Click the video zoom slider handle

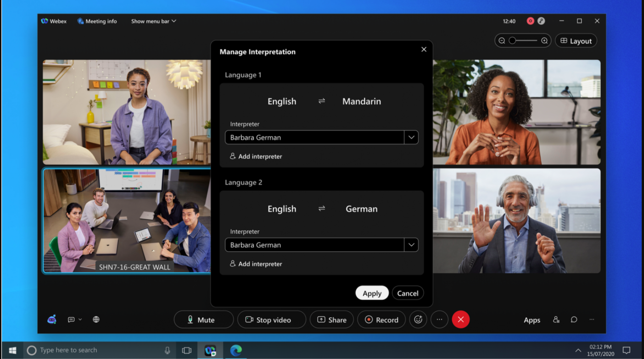pos(512,41)
